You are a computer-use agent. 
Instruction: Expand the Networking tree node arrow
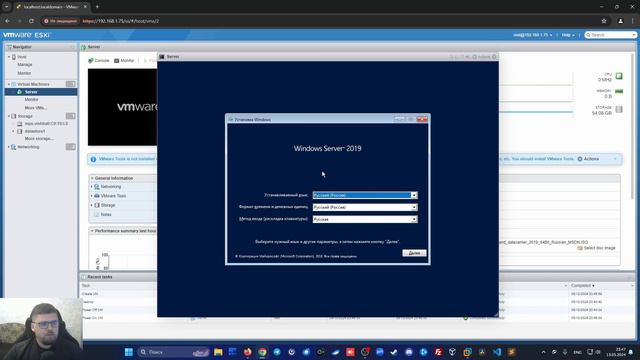pos(9,147)
